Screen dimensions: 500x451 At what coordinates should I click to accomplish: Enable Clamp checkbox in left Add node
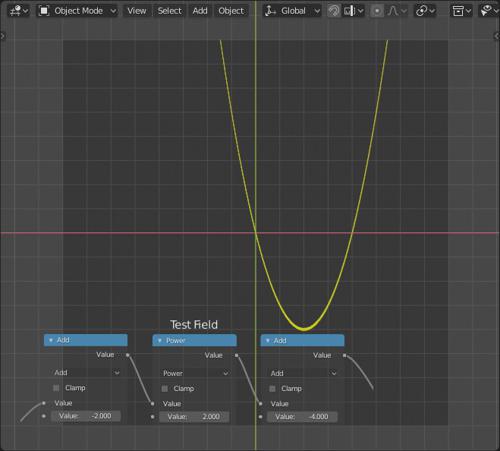(x=56, y=388)
